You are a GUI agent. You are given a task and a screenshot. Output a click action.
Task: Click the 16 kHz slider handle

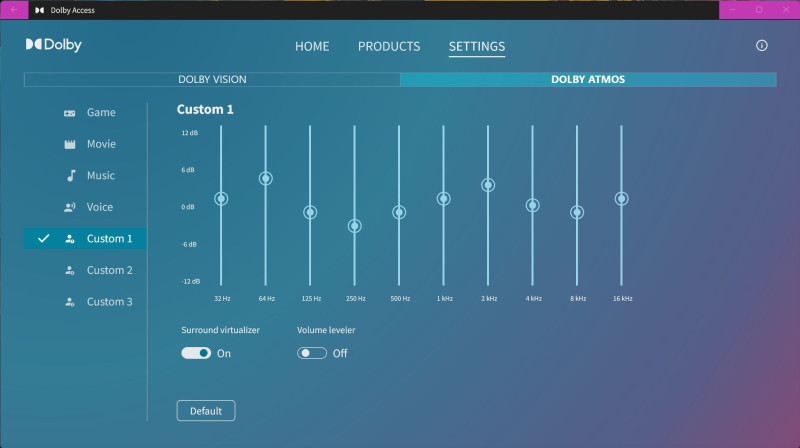621,198
